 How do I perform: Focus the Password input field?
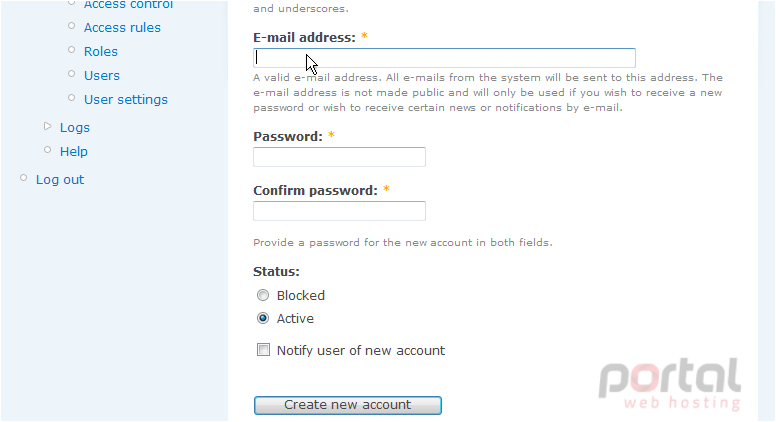pyautogui.click(x=340, y=157)
